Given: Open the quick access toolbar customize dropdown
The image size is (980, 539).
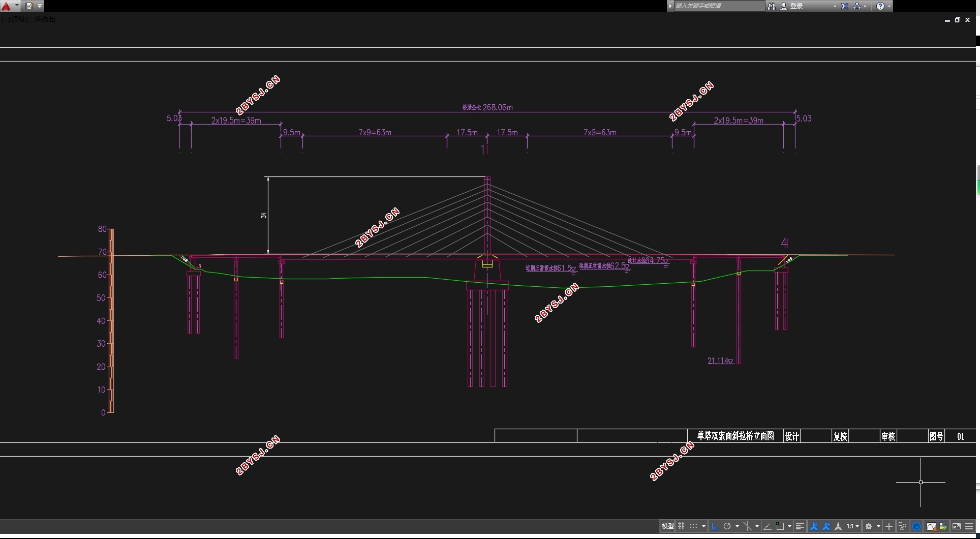Looking at the screenshot, I should [x=40, y=6].
